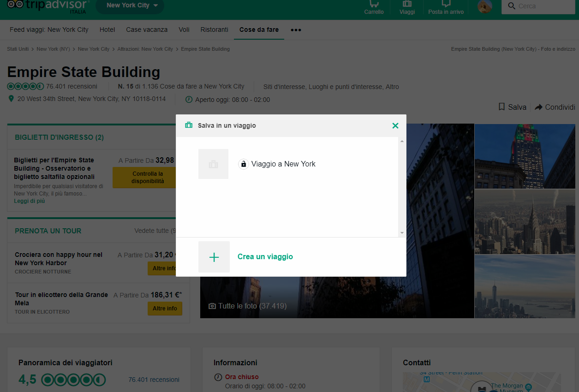Switch to the Case vacanza tab
579x392 pixels.
tap(147, 30)
